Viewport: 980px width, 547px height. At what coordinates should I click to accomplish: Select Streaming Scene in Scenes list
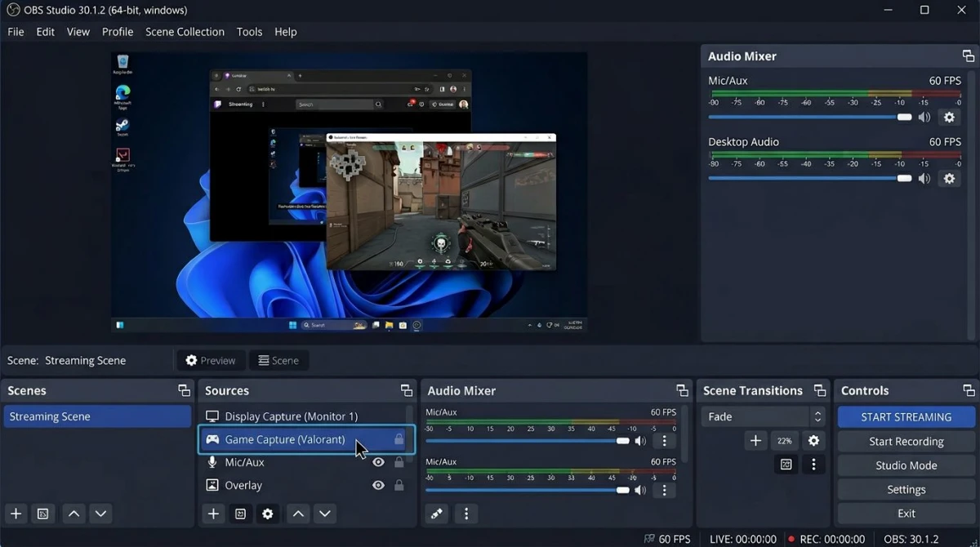point(97,416)
